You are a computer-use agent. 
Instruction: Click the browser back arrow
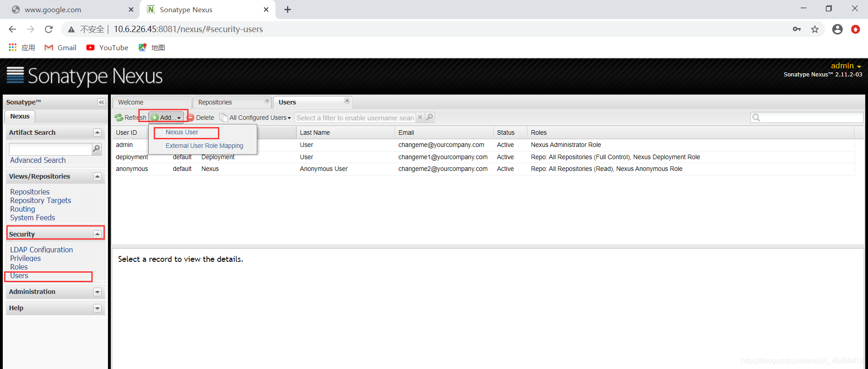click(13, 29)
